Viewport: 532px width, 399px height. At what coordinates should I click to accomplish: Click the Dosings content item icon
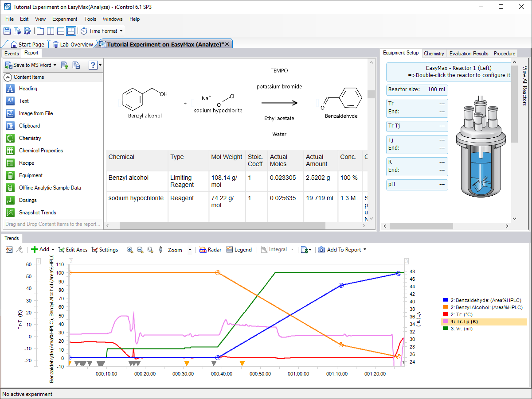pos(11,200)
